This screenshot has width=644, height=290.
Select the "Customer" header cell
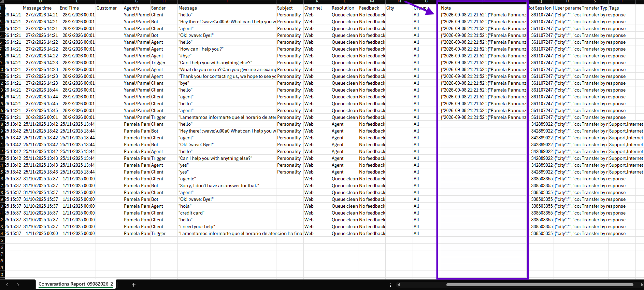[x=109, y=8]
